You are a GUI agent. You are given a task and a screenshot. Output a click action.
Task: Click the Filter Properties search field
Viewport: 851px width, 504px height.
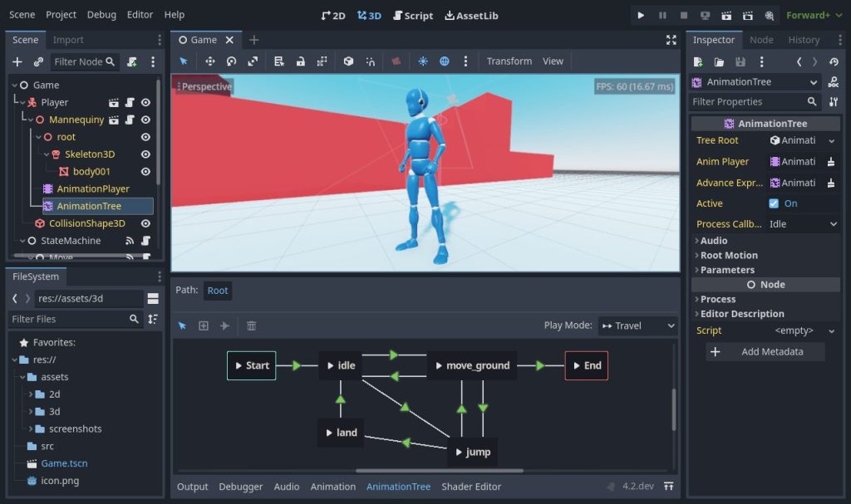point(748,101)
